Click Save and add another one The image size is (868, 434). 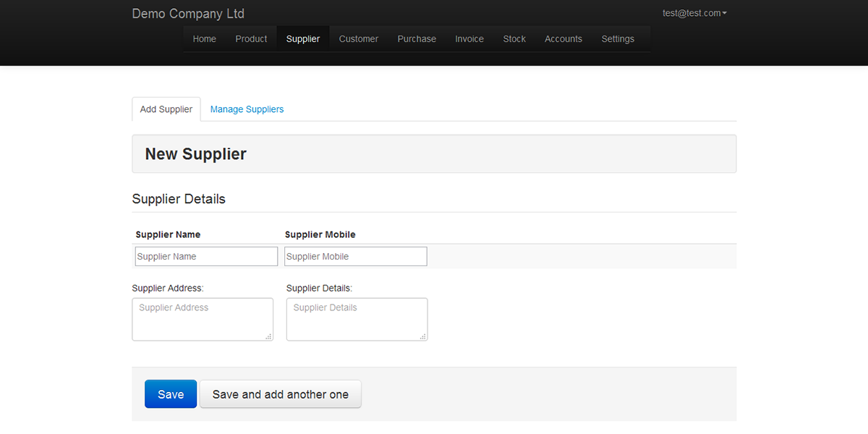280,394
